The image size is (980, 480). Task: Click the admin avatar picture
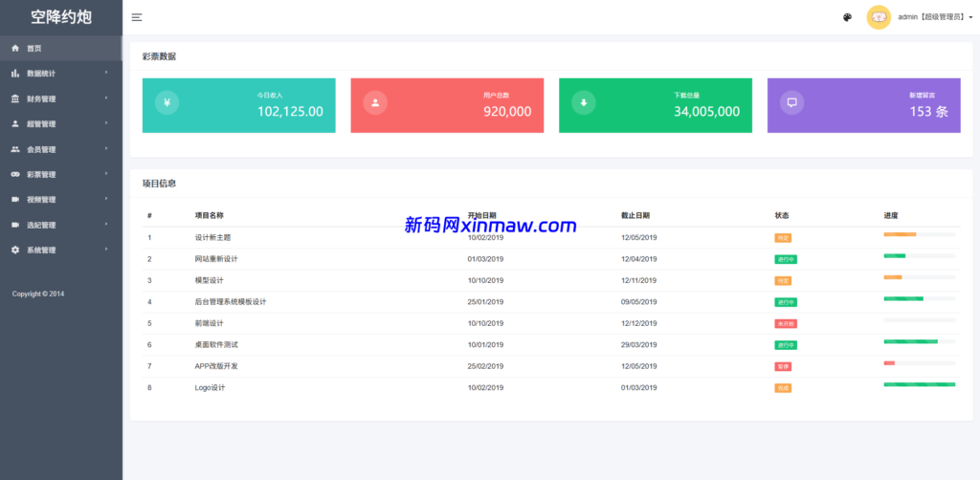coord(879,17)
